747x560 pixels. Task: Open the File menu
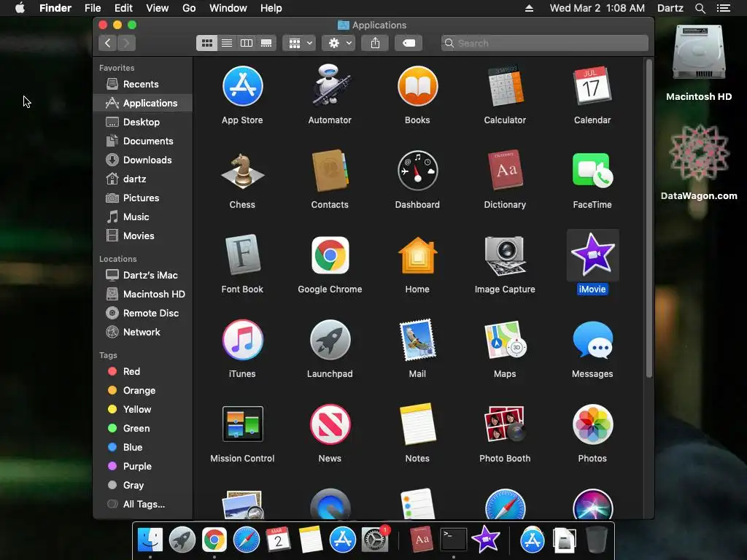(93, 8)
